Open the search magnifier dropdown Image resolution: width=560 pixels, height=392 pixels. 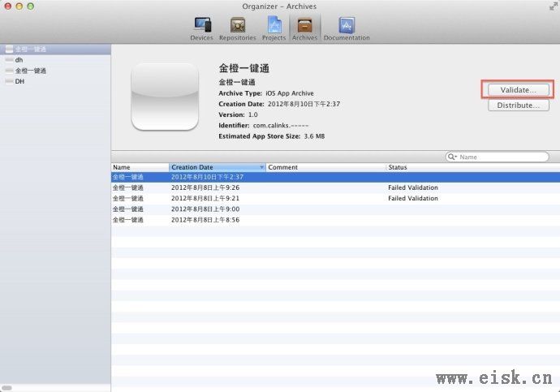tap(453, 157)
